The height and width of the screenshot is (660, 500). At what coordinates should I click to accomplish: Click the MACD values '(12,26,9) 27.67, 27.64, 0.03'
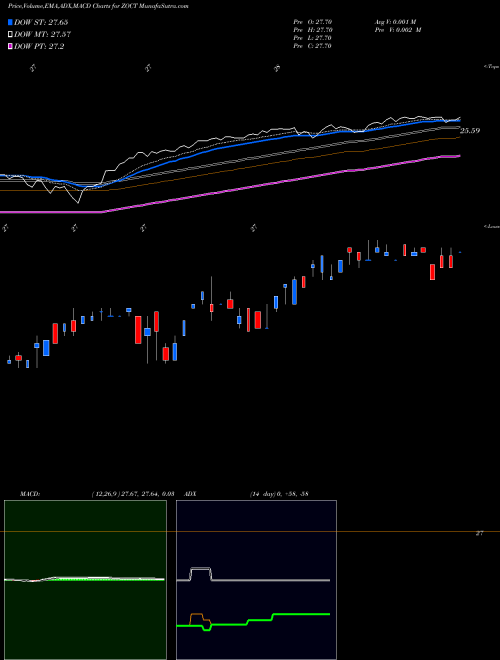[133, 494]
